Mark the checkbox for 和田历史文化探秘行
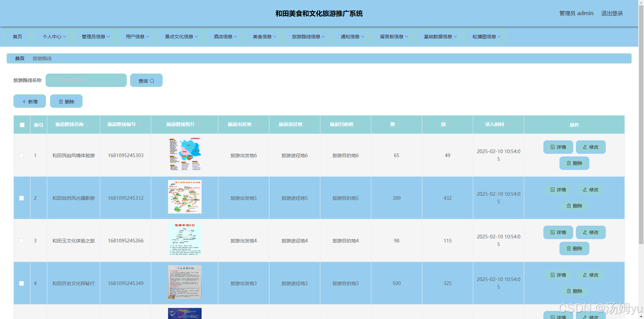The height and width of the screenshot is (319, 644). click(21, 283)
